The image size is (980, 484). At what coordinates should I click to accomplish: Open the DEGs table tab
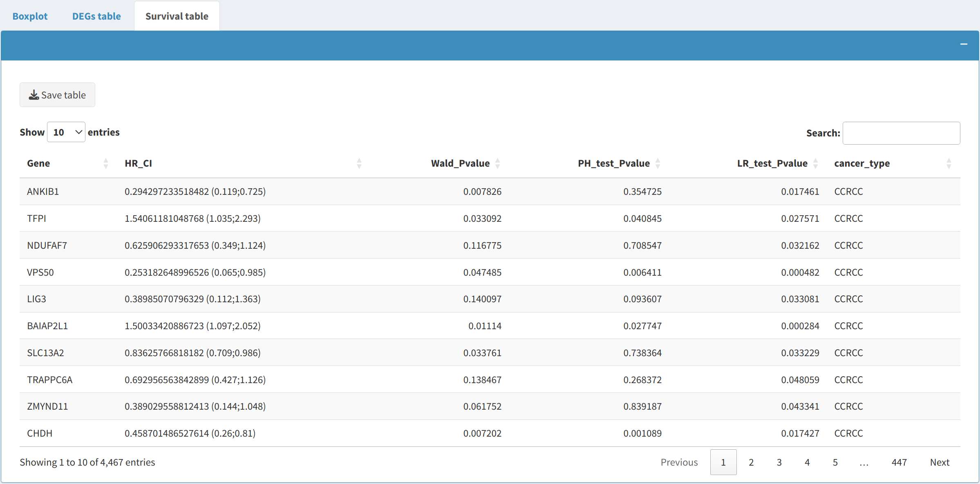tap(96, 16)
